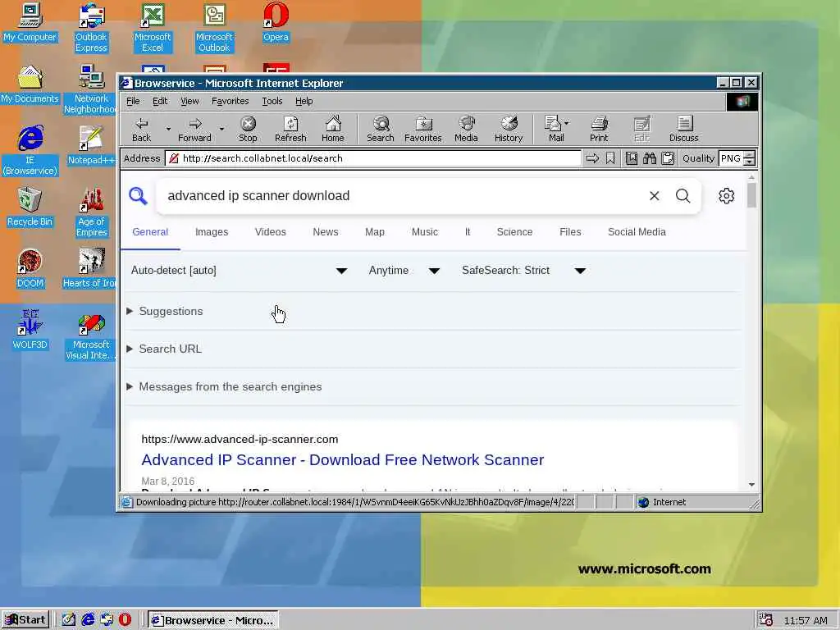Print the page via Print icon

pyautogui.click(x=599, y=130)
